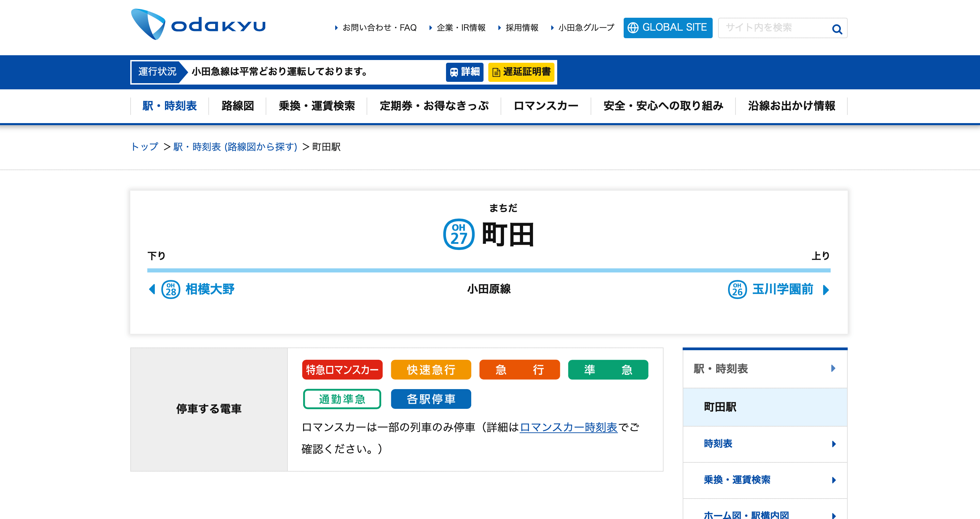Click the 停車する電車 row header
Viewport: 980px width, 519px height.
click(x=209, y=410)
